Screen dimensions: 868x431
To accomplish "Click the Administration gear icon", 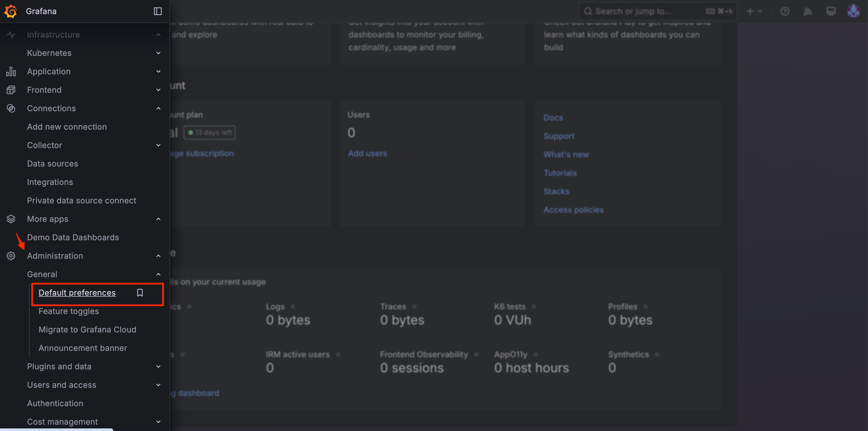I will coord(11,256).
